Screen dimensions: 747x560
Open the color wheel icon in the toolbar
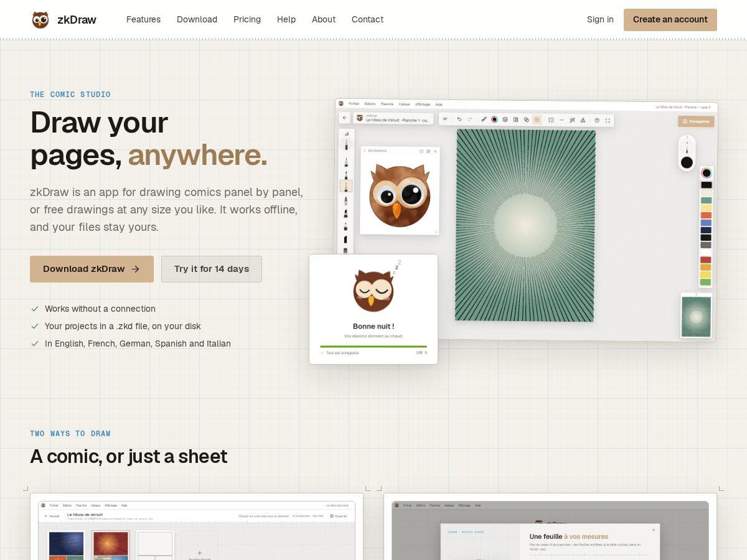[494, 119]
